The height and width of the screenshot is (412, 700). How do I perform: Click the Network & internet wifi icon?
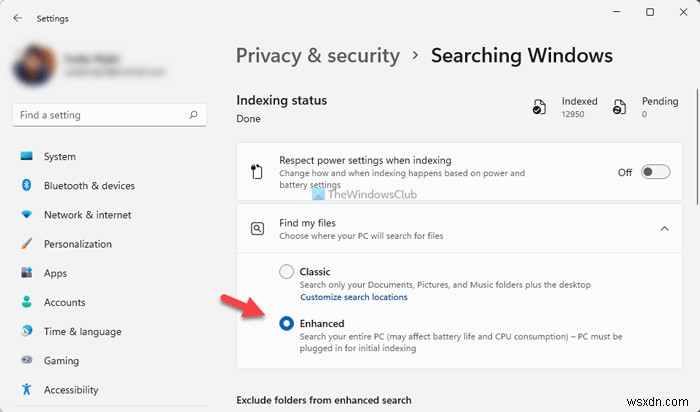pos(26,215)
